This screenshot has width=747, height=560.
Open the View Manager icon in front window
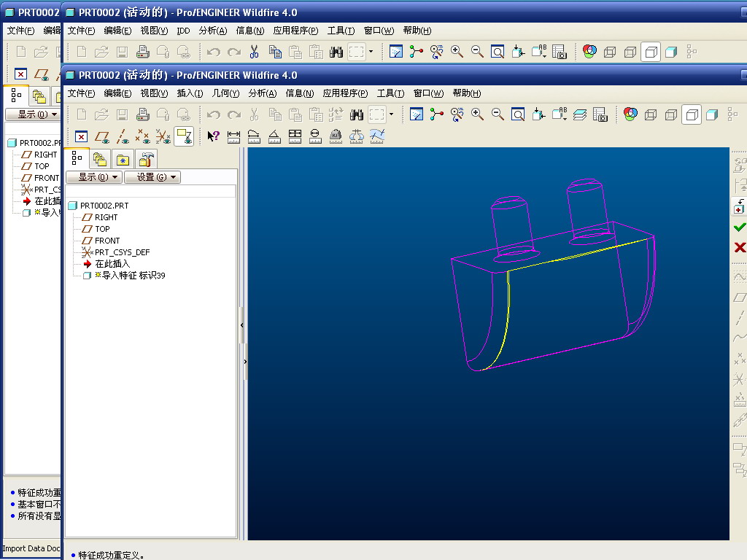(x=600, y=114)
